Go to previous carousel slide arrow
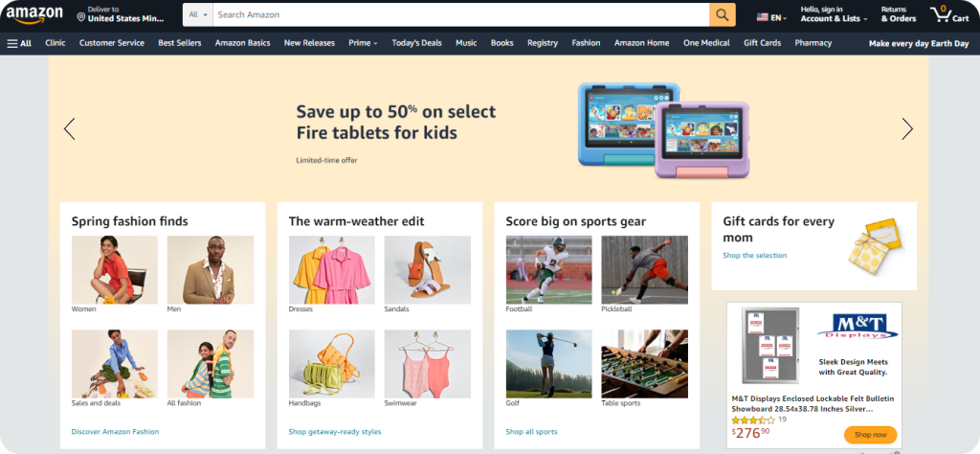980x454 pixels. click(69, 128)
